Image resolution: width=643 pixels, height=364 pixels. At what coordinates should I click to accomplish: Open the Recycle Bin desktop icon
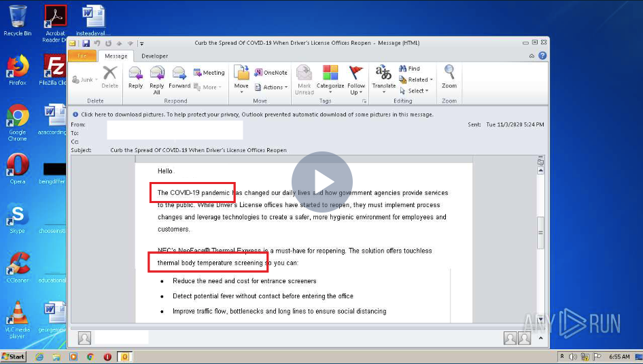point(18,21)
